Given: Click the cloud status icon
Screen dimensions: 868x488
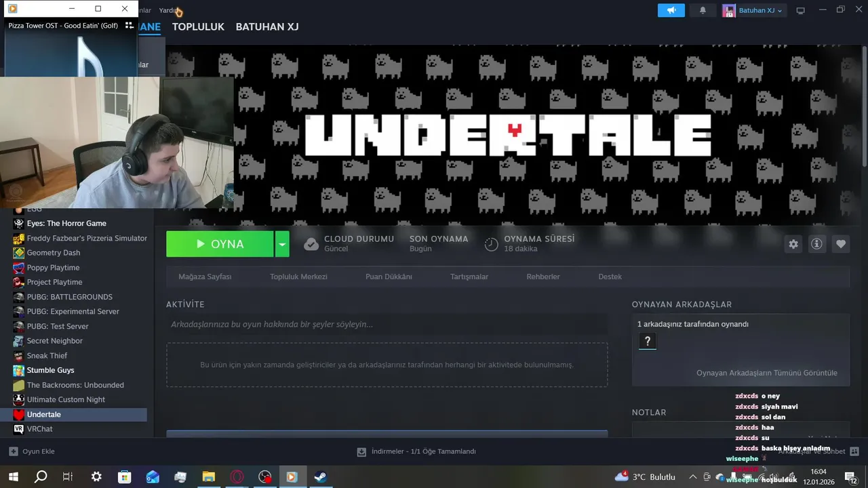Looking at the screenshot, I should pyautogui.click(x=311, y=244).
